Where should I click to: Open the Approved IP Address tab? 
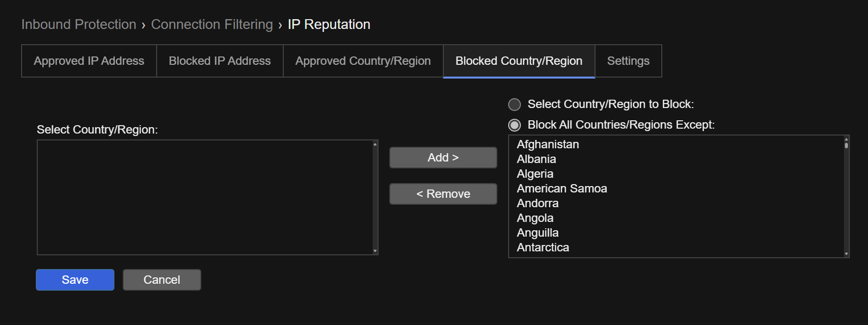click(x=89, y=61)
